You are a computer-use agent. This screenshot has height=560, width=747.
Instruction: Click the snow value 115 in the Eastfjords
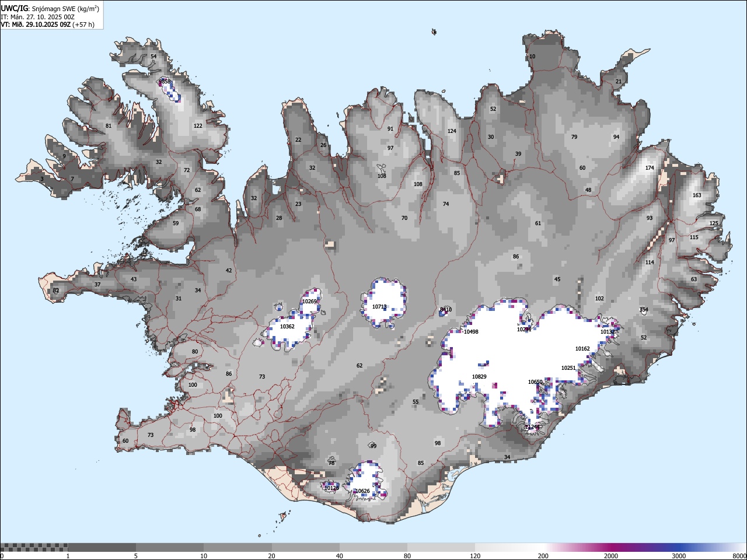click(694, 237)
